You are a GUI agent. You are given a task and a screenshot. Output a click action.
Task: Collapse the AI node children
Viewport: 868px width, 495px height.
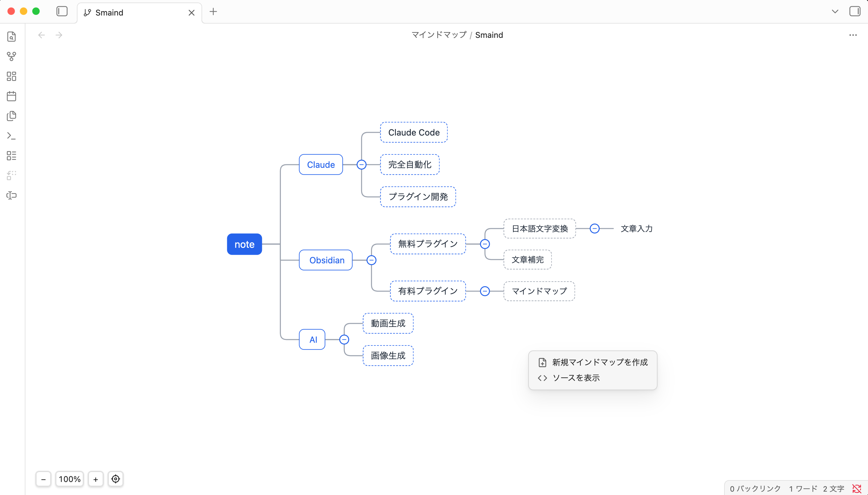tap(344, 339)
